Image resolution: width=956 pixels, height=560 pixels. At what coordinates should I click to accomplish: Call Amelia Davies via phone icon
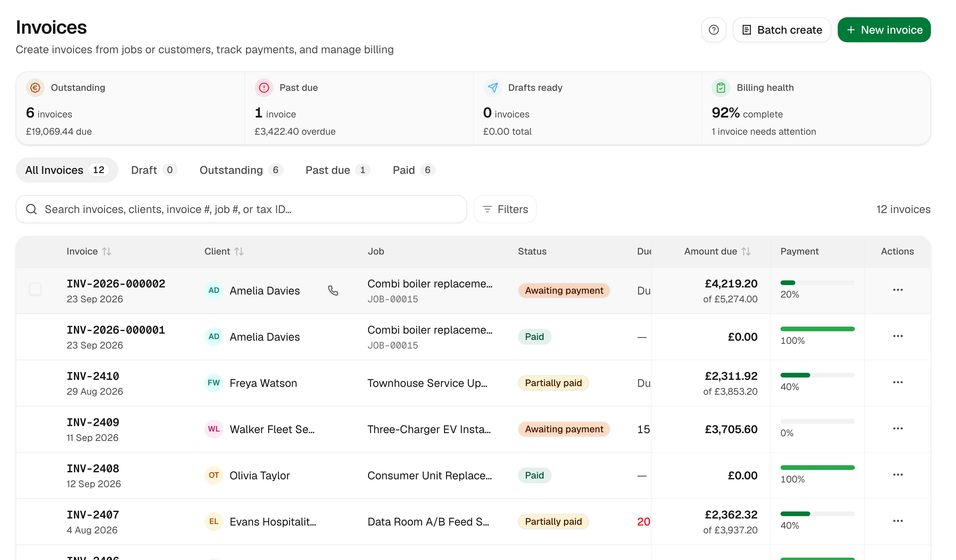tap(333, 291)
